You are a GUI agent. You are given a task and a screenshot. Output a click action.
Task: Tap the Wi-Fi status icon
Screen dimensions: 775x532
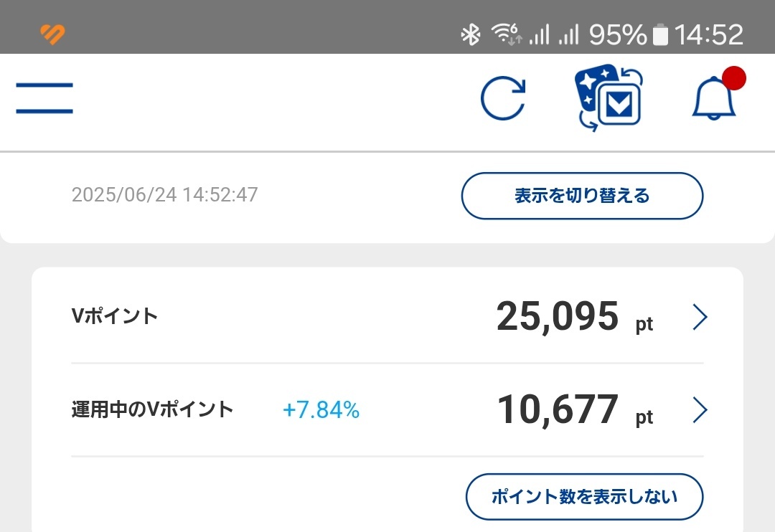pyautogui.click(x=506, y=34)
